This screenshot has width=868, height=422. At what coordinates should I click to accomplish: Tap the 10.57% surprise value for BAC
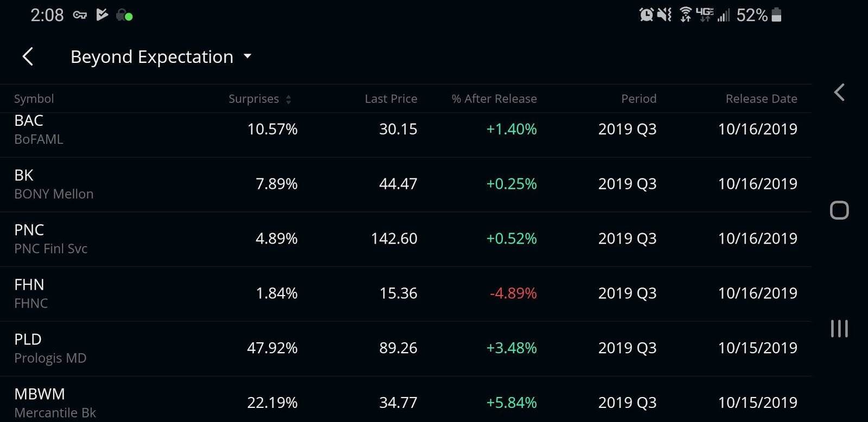tap(272, 129)
